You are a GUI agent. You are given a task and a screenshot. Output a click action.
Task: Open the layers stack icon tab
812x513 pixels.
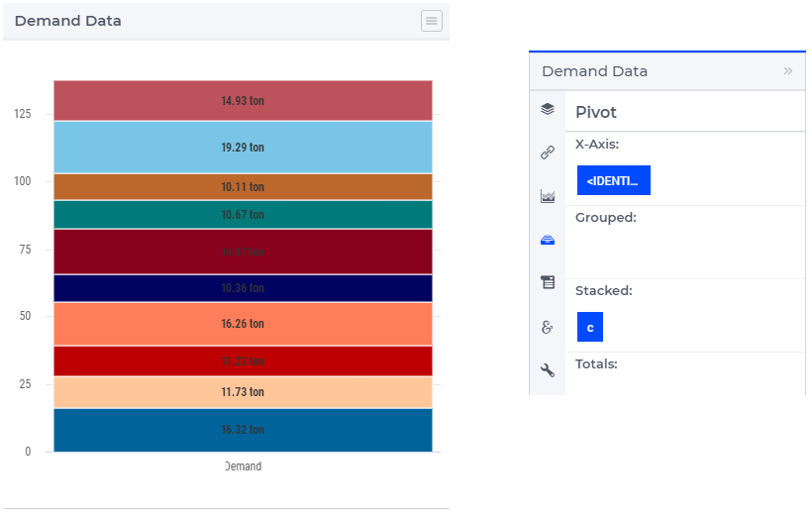[x=548, y=109]
